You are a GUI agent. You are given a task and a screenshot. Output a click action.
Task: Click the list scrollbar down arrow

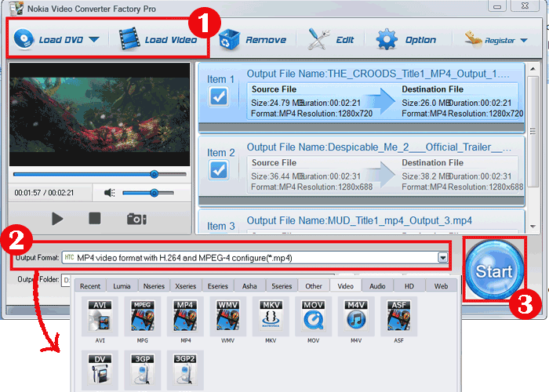533,227
